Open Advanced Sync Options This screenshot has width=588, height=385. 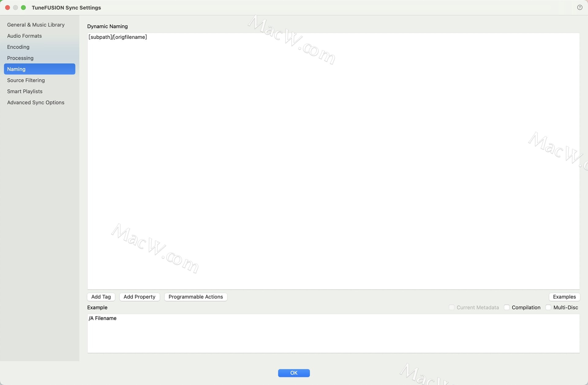click(x=40, y=102)
